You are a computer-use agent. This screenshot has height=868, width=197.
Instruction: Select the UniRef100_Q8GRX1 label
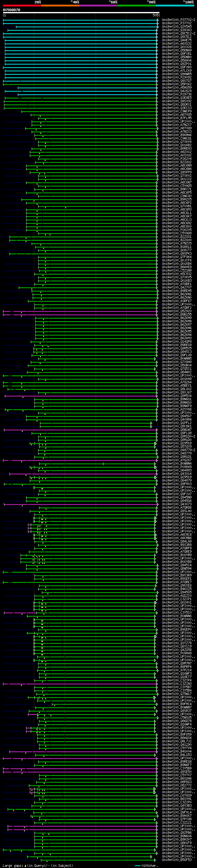[x=177, y=104]
